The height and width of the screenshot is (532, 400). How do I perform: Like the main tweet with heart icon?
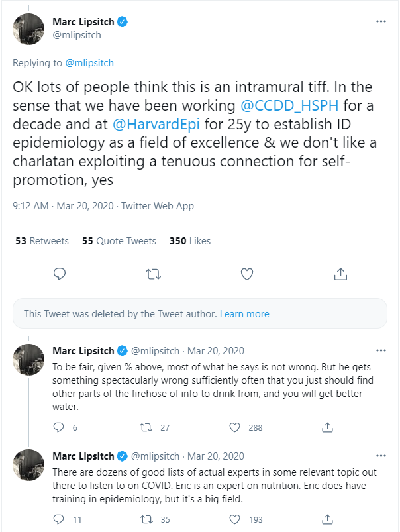pyautogui.click(x=247, y=273)
